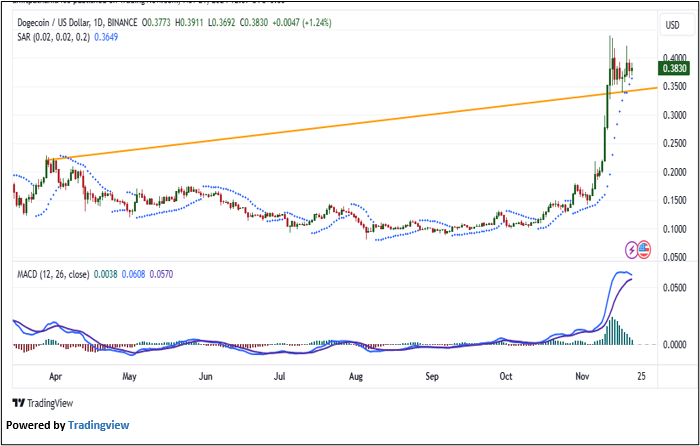Viewport: 700px width, 446px height.
Task: Click the Aug label on time axis
Action: (x=356, y=377)
